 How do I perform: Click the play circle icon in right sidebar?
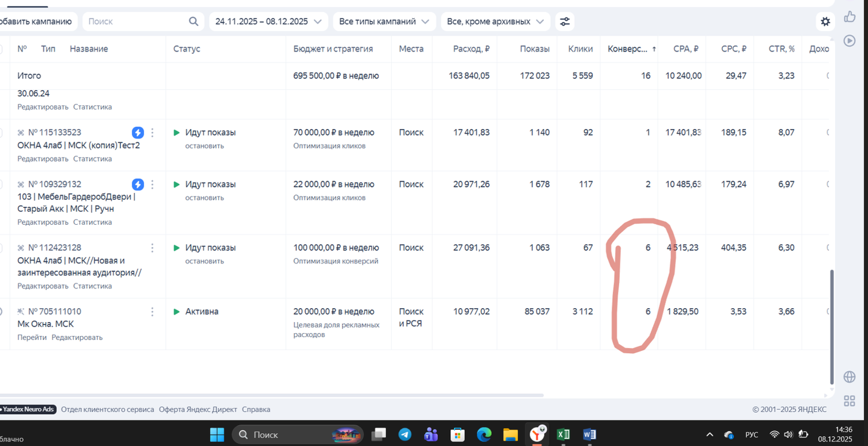pos(849,41)
